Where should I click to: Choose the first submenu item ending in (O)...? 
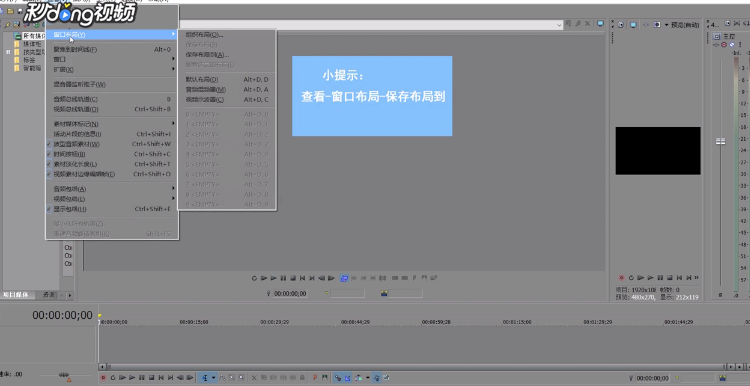[x=227, y=34]
